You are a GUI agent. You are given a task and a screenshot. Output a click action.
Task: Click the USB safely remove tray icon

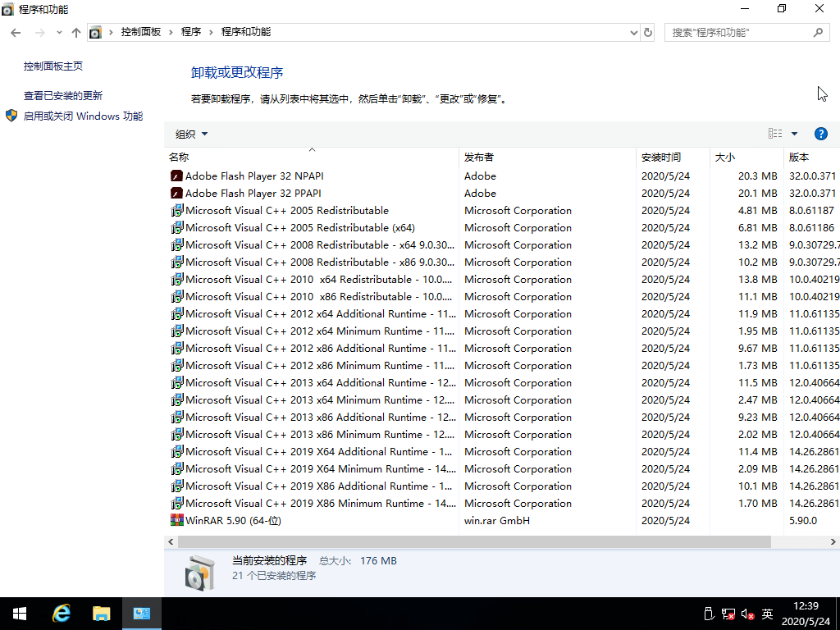click(708, 614)
